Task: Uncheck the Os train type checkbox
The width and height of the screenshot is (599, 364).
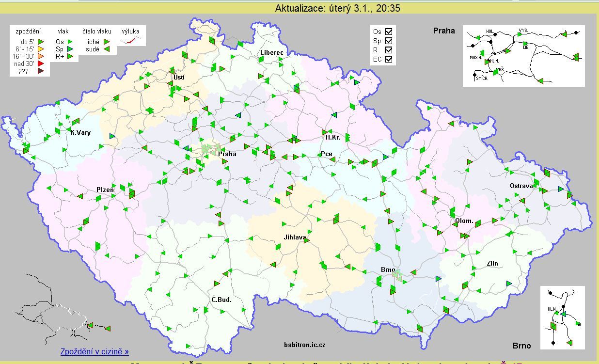Action: (x=388, y=32)
